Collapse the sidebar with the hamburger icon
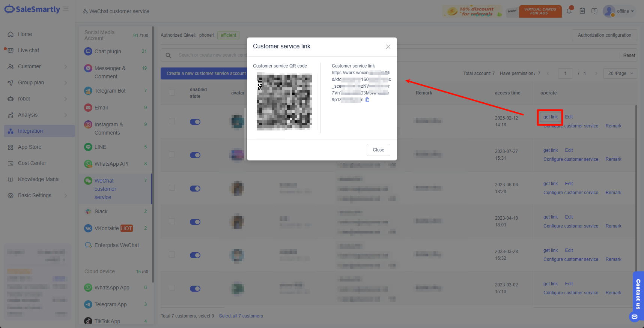 coord(66,9)
